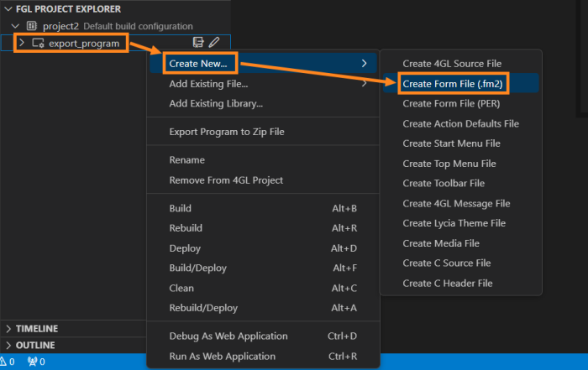
Task: Select Create Lycia Theme File
Action: [454, 223]
